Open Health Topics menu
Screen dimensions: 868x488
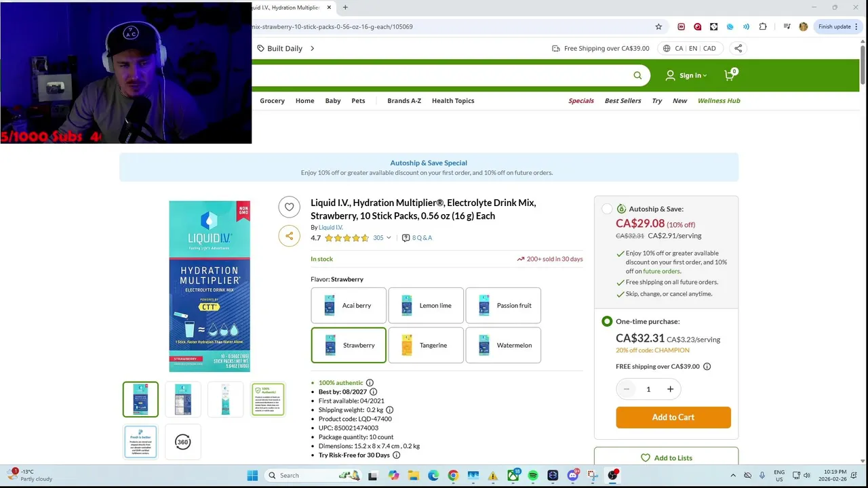453,100
